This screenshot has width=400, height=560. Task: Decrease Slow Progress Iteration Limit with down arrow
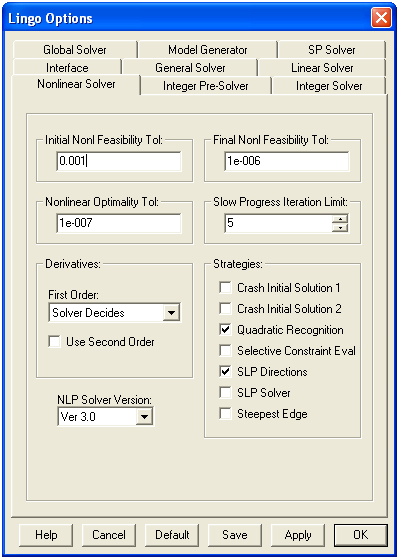[x=340, y=228]
